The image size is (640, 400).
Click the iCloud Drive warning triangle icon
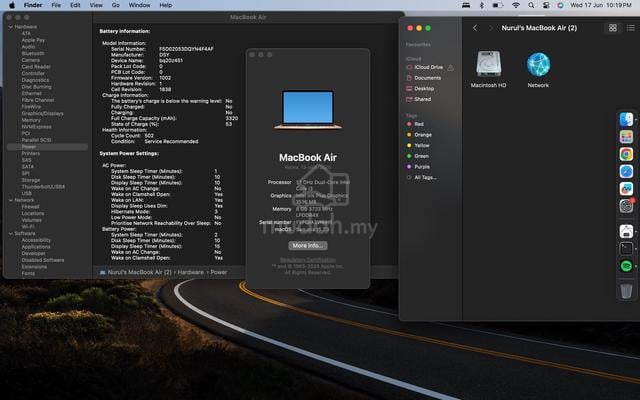(x=450, y=67)
